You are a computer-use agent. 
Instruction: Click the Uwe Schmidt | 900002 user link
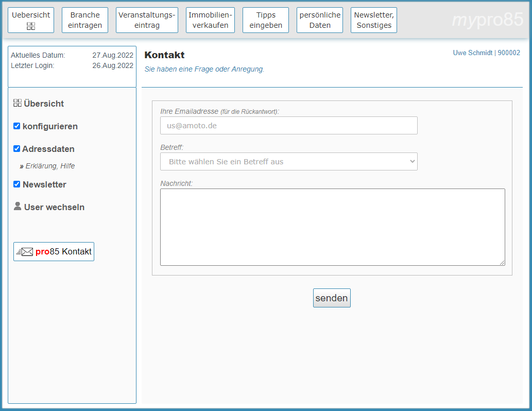click(x=486, y=53)
